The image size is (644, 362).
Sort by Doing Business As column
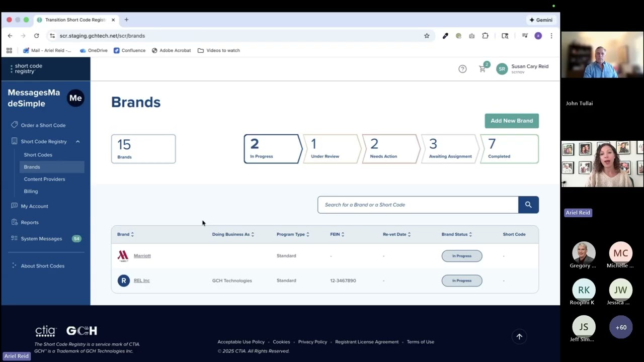click(x=233, y=234)
